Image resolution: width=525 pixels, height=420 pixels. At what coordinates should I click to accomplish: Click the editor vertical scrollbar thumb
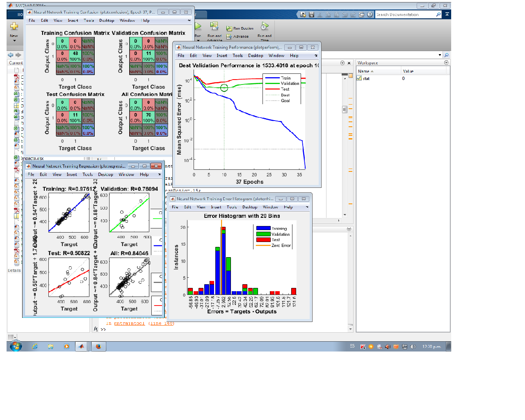tap(345, 110)
